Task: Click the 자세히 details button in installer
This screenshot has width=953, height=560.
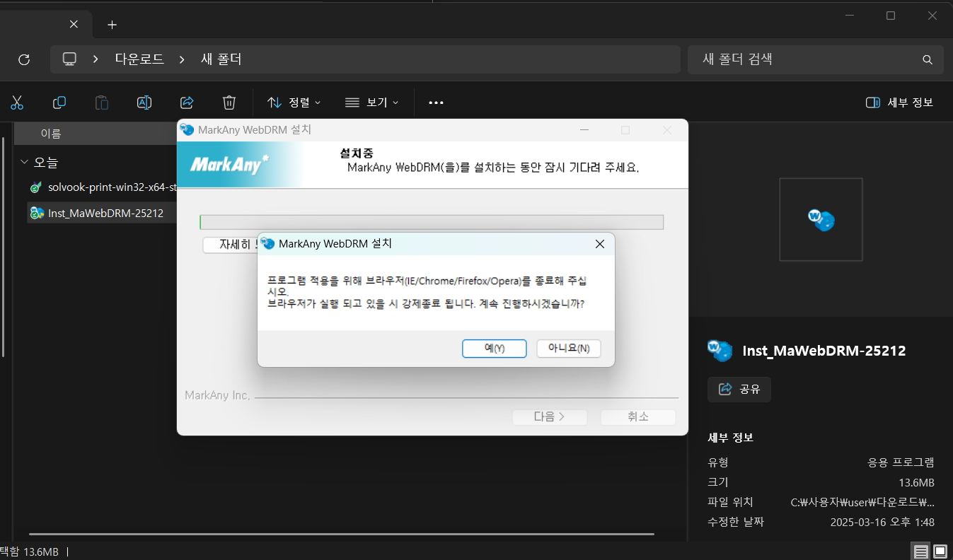Action: (231, 245)
